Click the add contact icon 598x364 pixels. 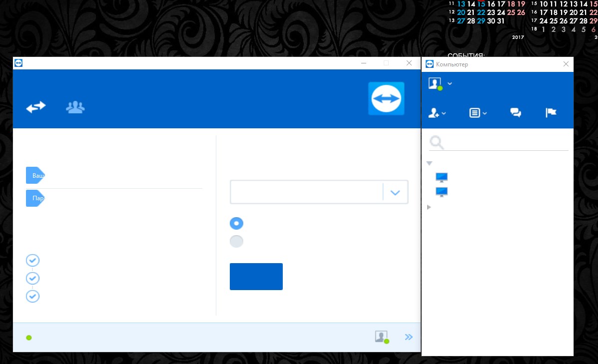pyautogui.click(x=434, y=113)
